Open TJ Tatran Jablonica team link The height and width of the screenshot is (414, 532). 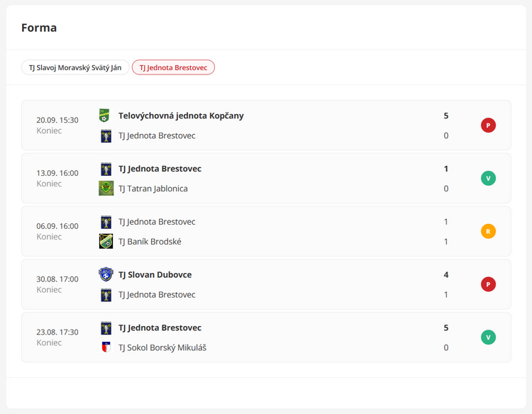click(x=153, y=189)
